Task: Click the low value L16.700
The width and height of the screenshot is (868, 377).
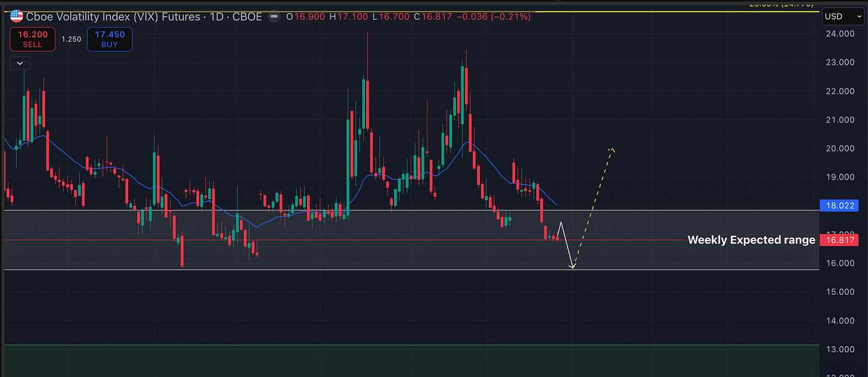Action: tap(390, 17)
